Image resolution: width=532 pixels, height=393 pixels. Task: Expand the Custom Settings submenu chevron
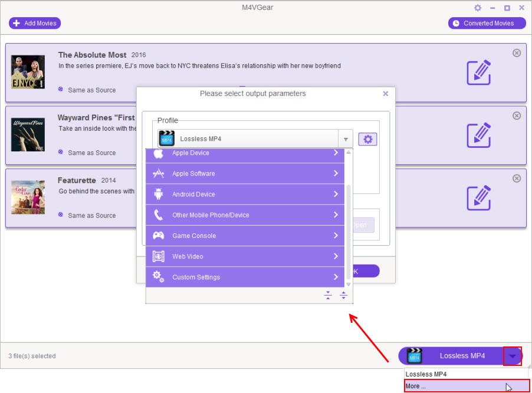[336, 277]
